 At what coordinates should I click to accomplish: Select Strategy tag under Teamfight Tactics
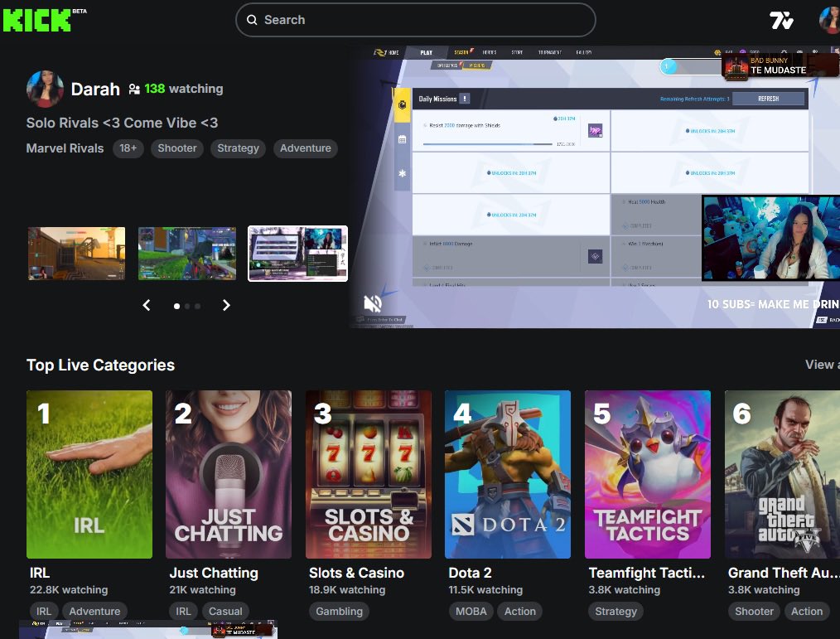616,611
